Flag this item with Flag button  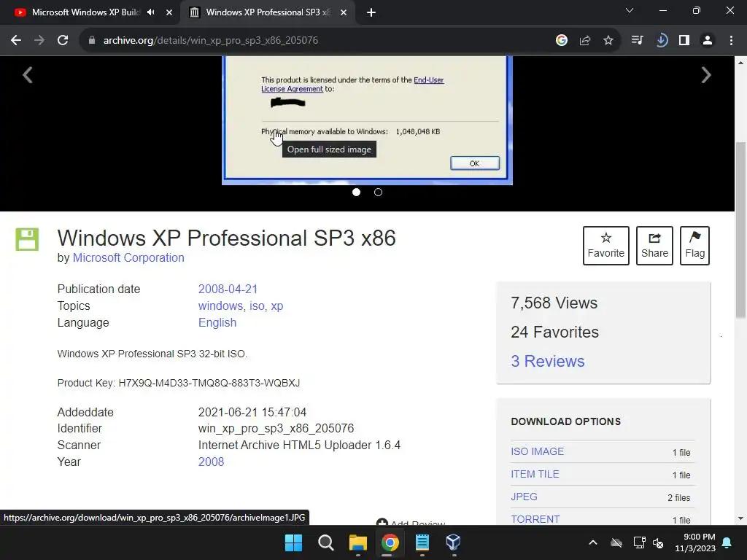point(694,246)
